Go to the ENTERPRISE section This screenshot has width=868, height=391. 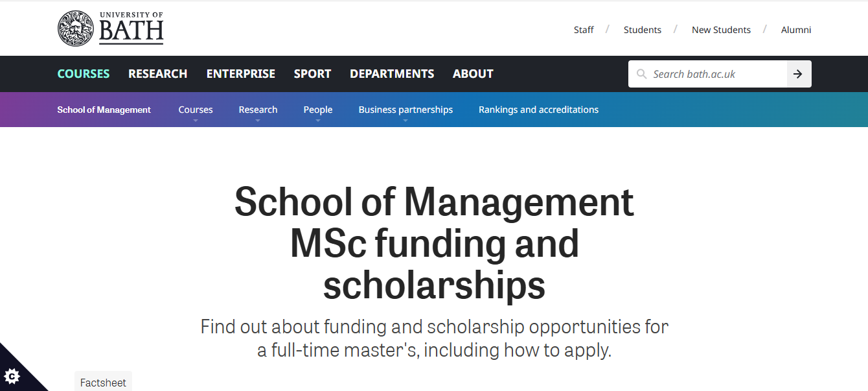click(241, 74)
